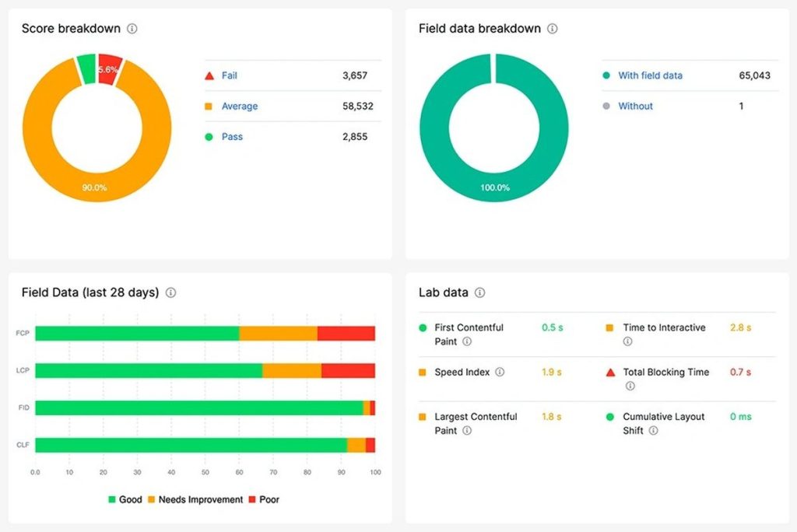Click the Field data breakdown info icon
This screenshot has width=797, height=532.
coord(552,29)
